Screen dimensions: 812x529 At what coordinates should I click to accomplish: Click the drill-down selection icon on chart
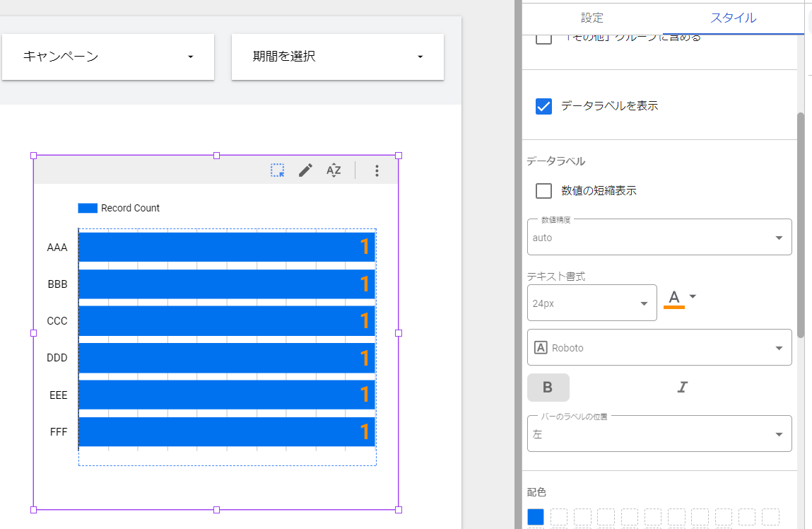click(x=278, y=170)
